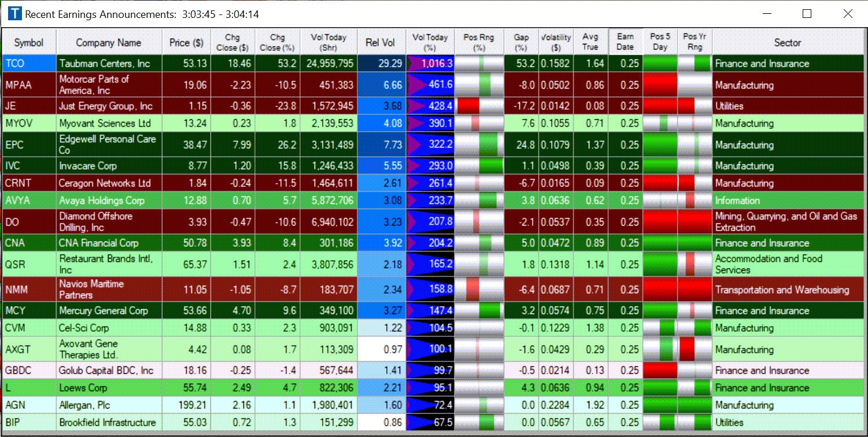Click Taubman Centers, Inc company name

[105, 64]
